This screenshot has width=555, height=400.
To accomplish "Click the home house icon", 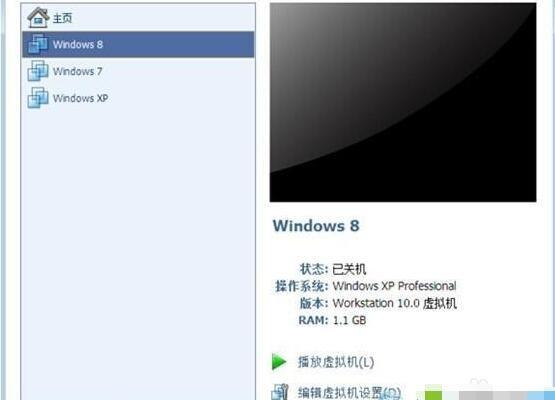I will [38, 17].
